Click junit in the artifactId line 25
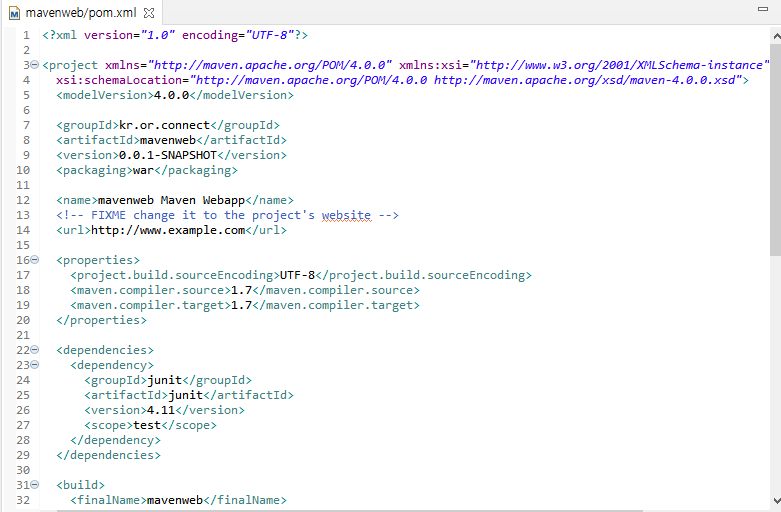This screenshot has width=781, height=512. tap(185, 395)
